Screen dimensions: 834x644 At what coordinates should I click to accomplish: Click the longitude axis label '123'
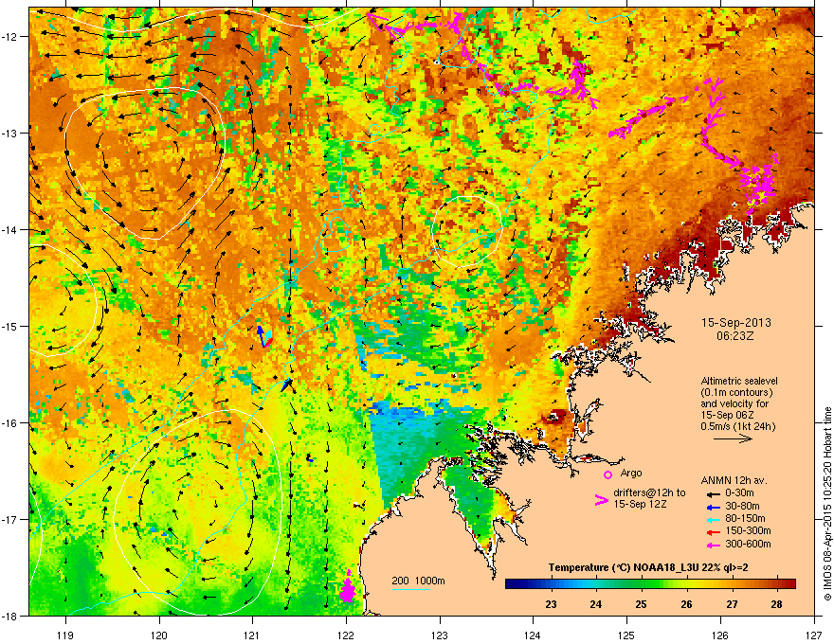click(x=440, y=635)
